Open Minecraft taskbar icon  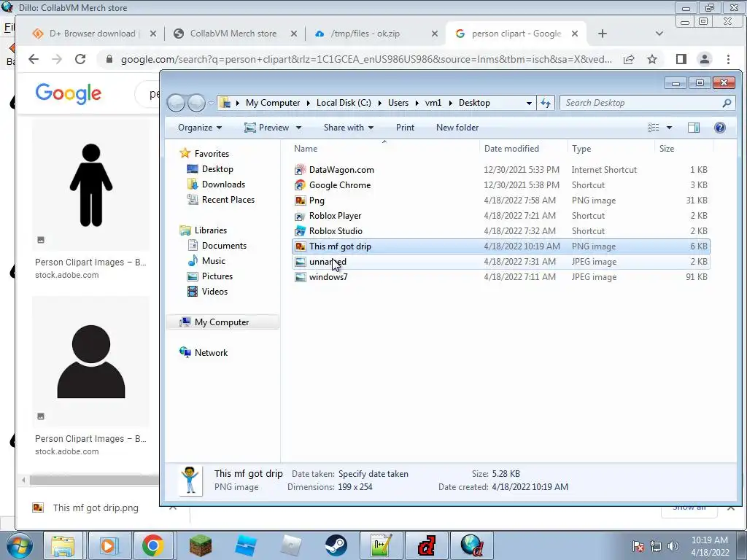(x=201, y=545)
